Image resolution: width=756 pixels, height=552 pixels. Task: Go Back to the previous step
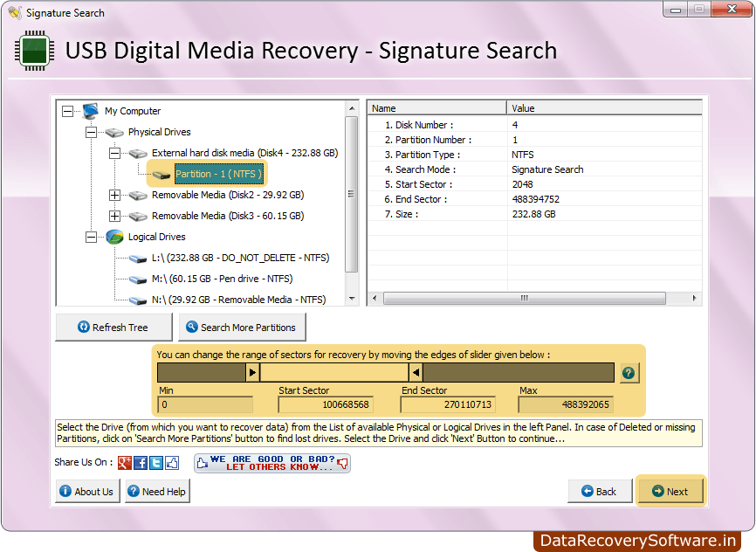point(600,491)
